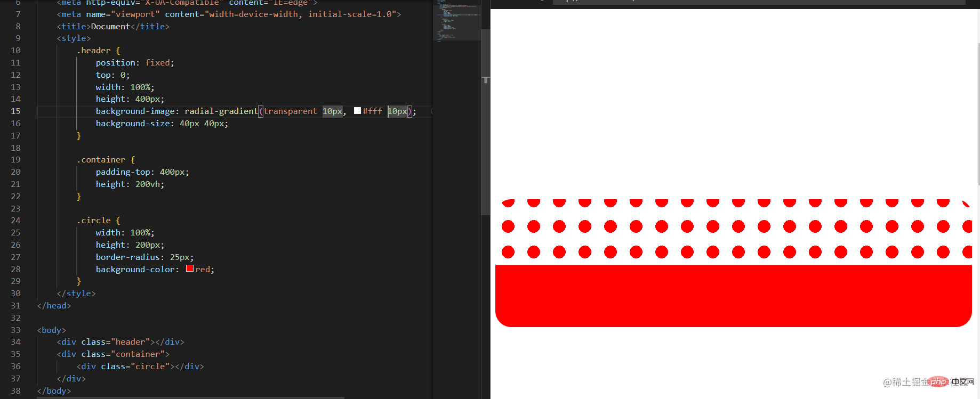Click the closing </style> tag
This screenshot has width=980, height=399.
(x=76, y=294)
